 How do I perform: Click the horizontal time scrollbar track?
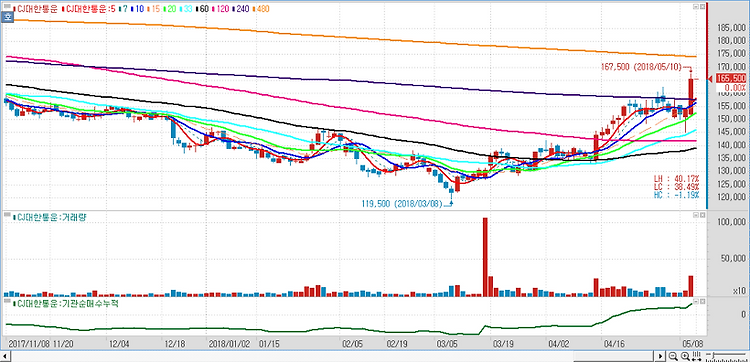[x=332, y=356]
